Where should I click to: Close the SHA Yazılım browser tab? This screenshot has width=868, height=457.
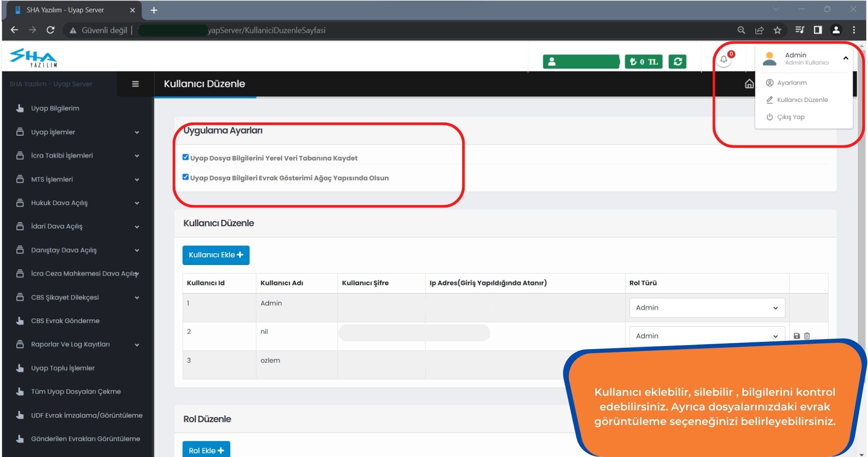click(132, 10)
